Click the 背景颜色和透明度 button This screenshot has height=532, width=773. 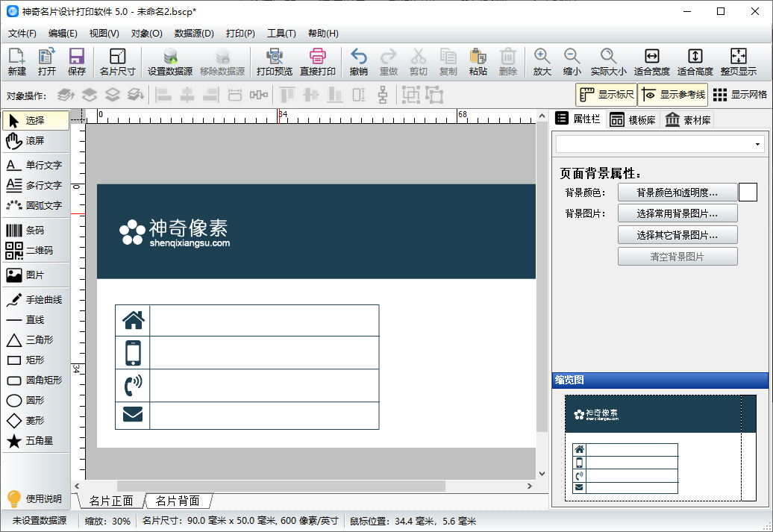click(677, 193)
